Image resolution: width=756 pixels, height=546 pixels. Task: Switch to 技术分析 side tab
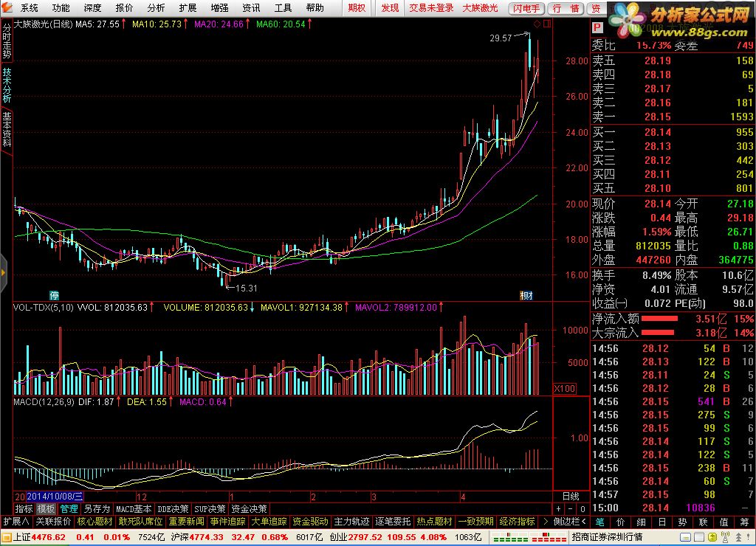pyautogui.click(x=6, y=85)
